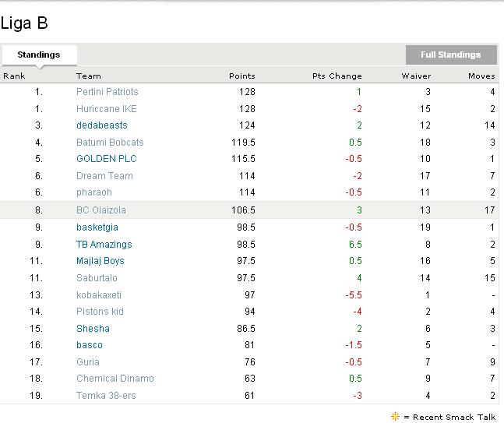Click the TB Amazings team link
This screenshot has width=504, height=423.
tap(104, 245)
